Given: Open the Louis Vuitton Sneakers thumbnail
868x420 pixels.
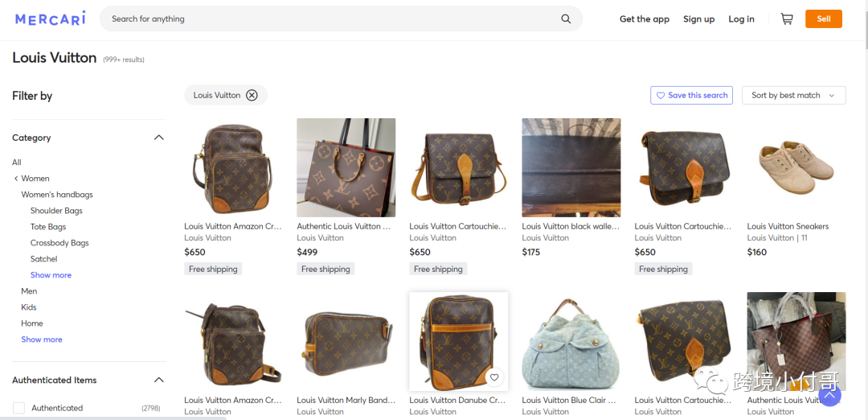Looking at the screenshot, I should pyautogui.click(x=796, y=167).
